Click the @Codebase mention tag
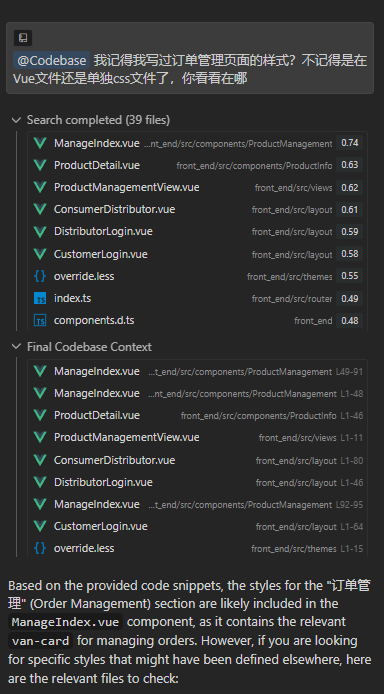 (51, 60)
